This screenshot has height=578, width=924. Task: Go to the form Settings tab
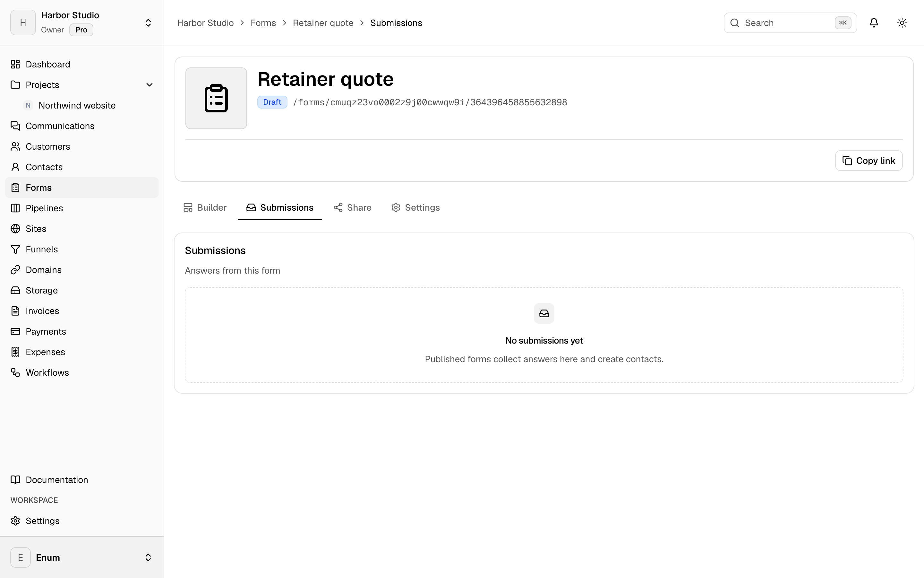click(415, 207)
